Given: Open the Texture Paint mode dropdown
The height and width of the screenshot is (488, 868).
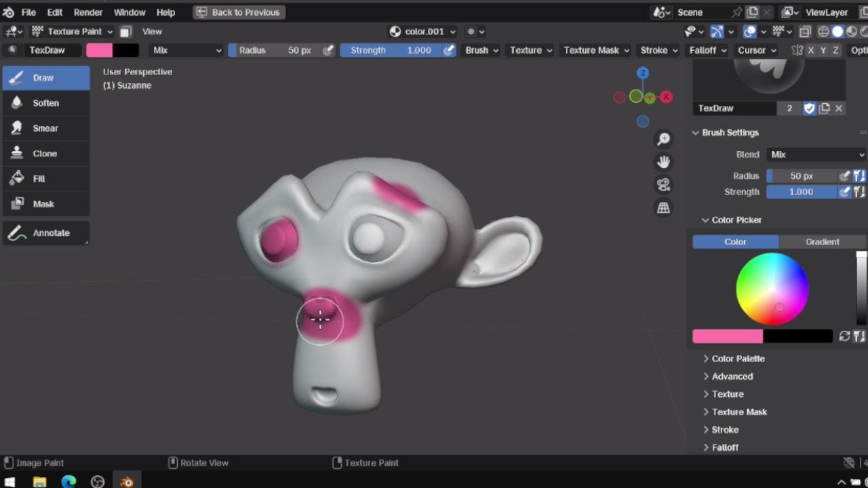Looking at the screenshot, I should click(72, 31).
